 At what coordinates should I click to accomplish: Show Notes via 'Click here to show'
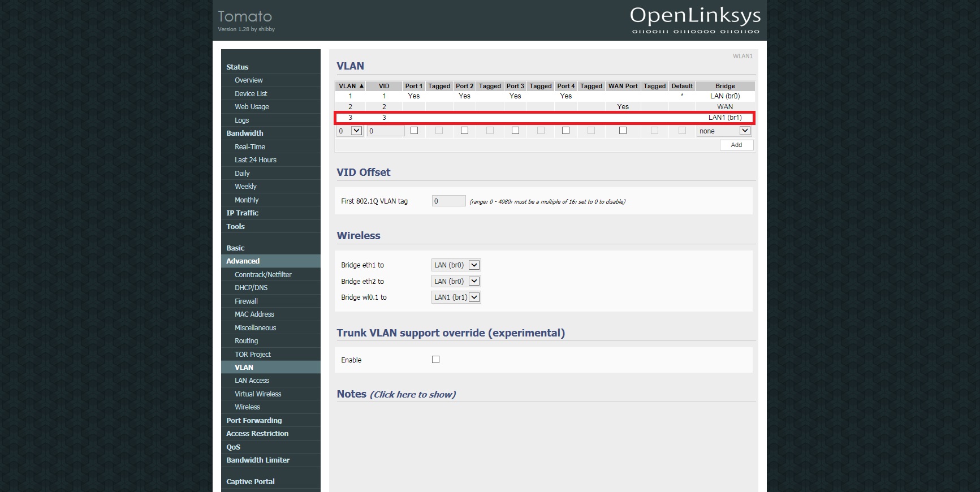[x=413, y=395]
